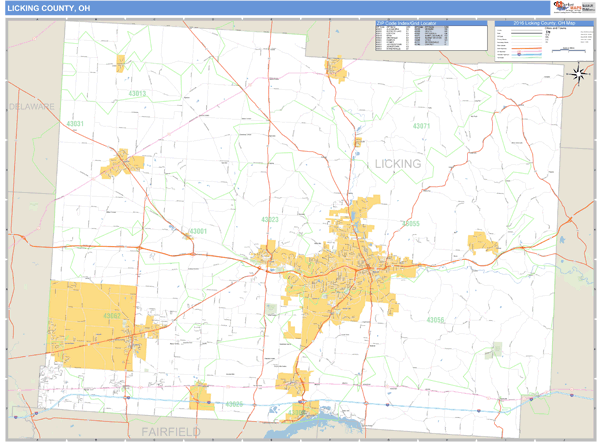
Task: Click ZIP code label 43013
Action: 137,93
